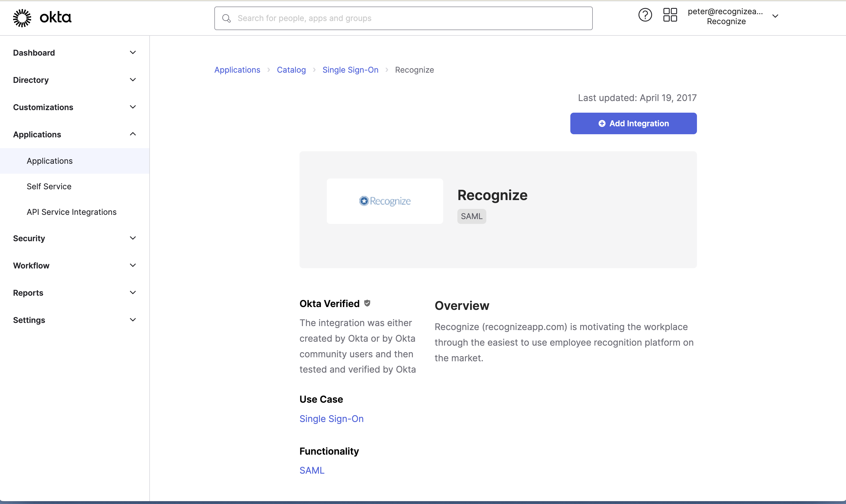Click the Add Integration button

pos(633,123)
